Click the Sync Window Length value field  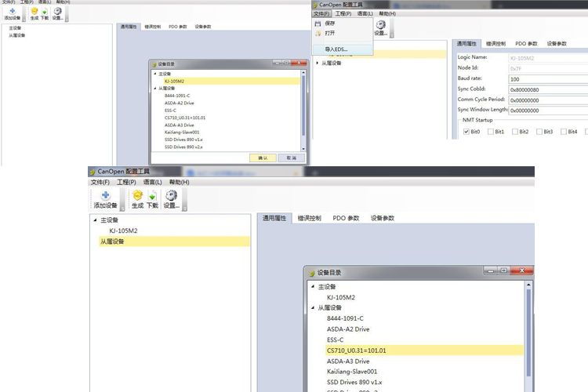[548, 111]
